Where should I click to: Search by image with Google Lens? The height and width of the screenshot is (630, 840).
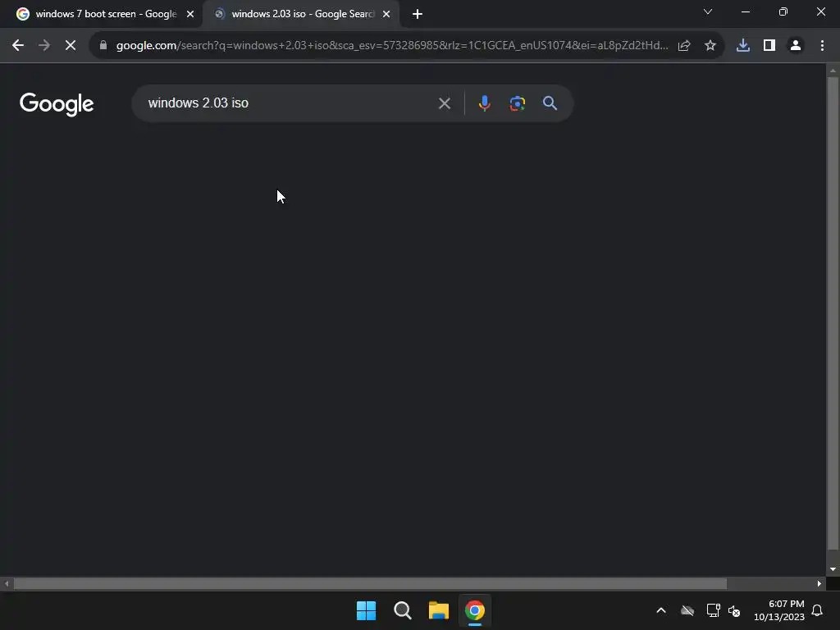click(x=518, y=103)
